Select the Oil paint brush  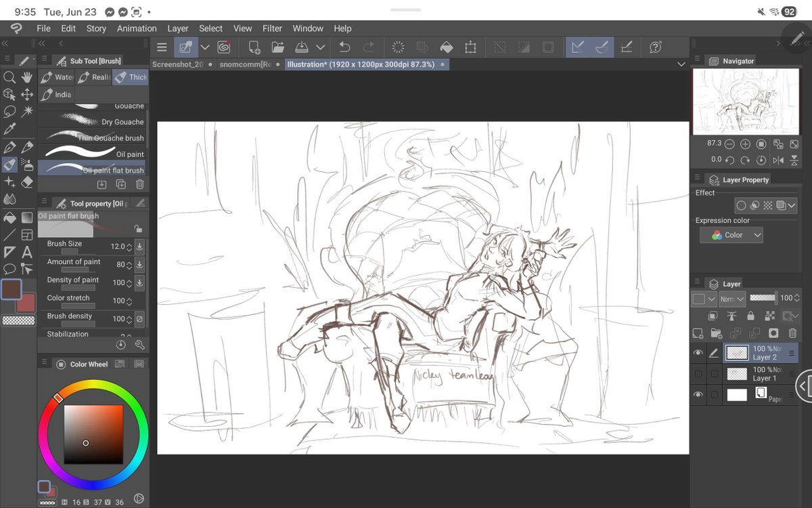click(x=92, y=154)
